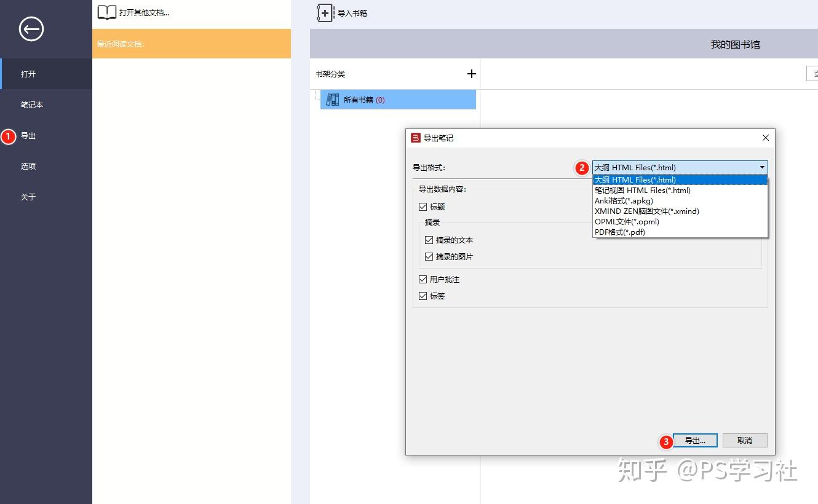Select the 所有书籍 bookshelf icon
The width and height of the screenshot is (818, 504).
pos(333,100)
